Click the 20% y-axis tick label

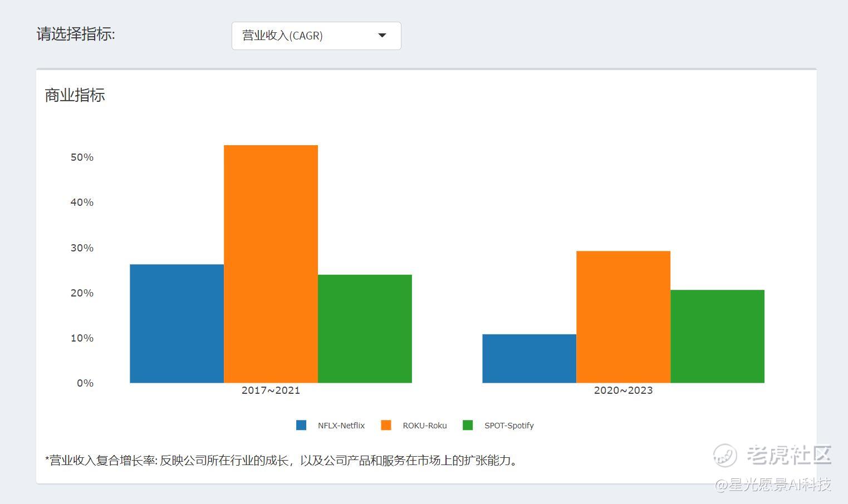click(x=82, y=293)
